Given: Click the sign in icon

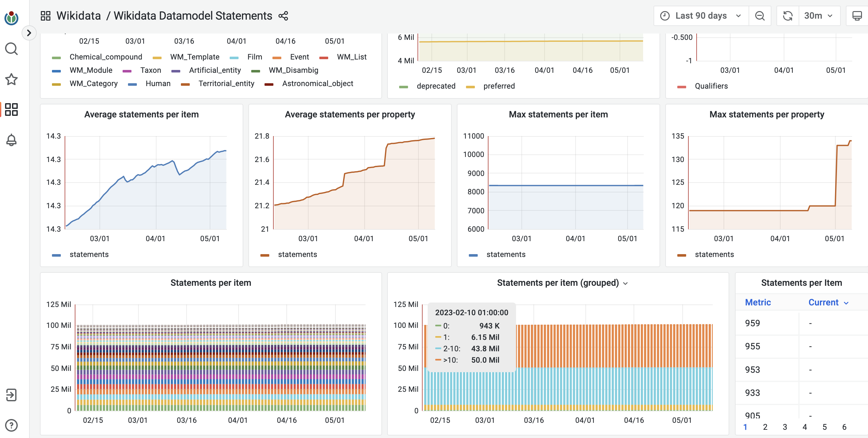Looking at the screenshot, I should (x=11, y=395).
